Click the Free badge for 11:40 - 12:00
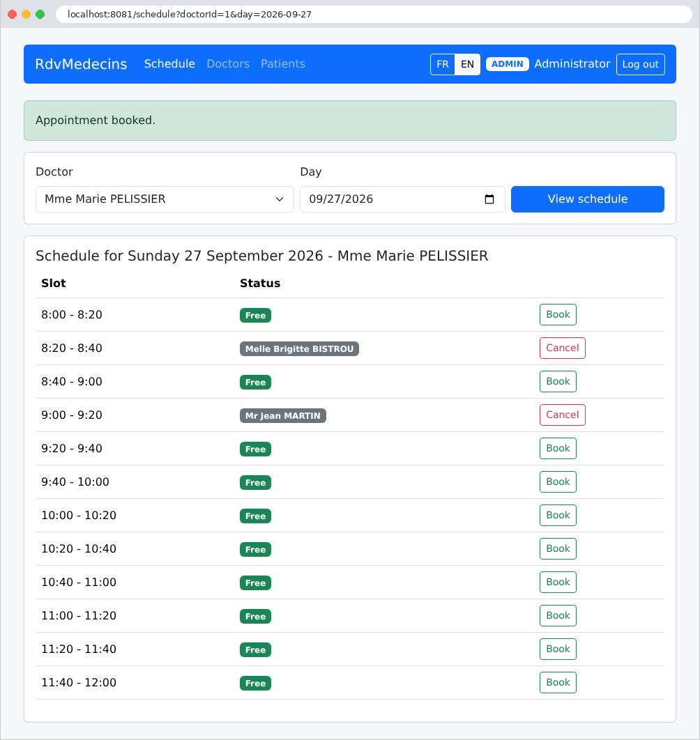The image size is (700, 740). click(256, 684)
